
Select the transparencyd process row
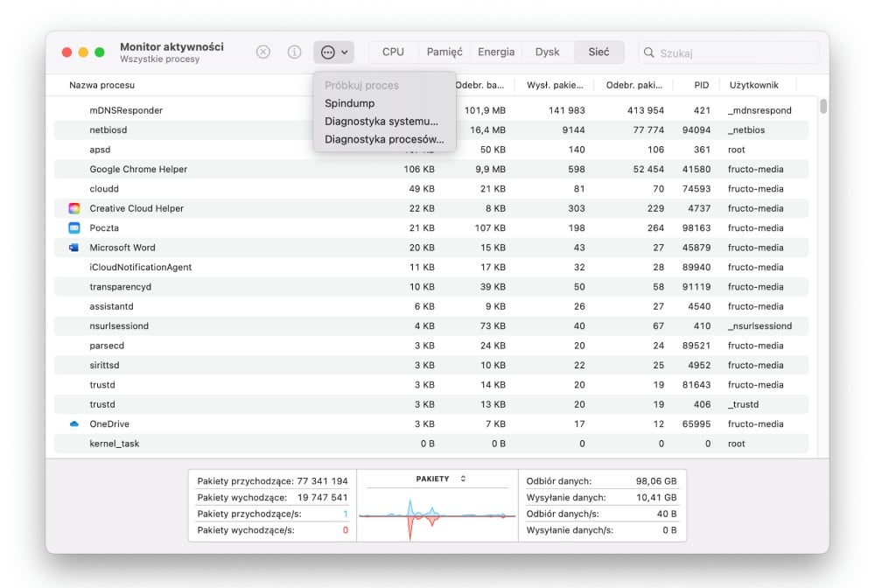click(430, 287)
